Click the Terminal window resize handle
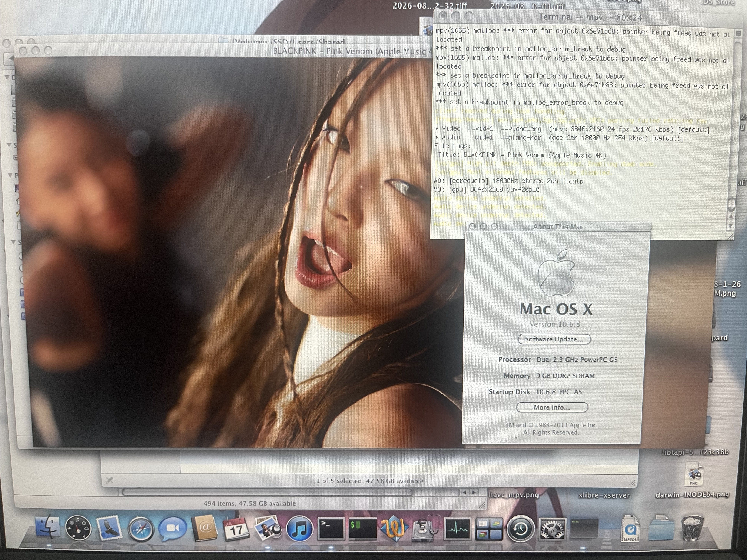The image size is (747, 560). [x=730, y=236]
